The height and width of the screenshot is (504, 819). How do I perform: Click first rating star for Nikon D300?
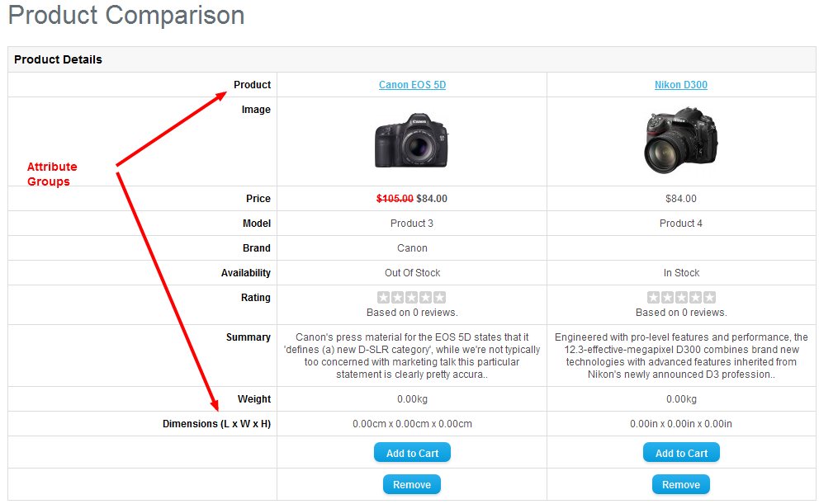pyautogui.click(x=653, y=298)
